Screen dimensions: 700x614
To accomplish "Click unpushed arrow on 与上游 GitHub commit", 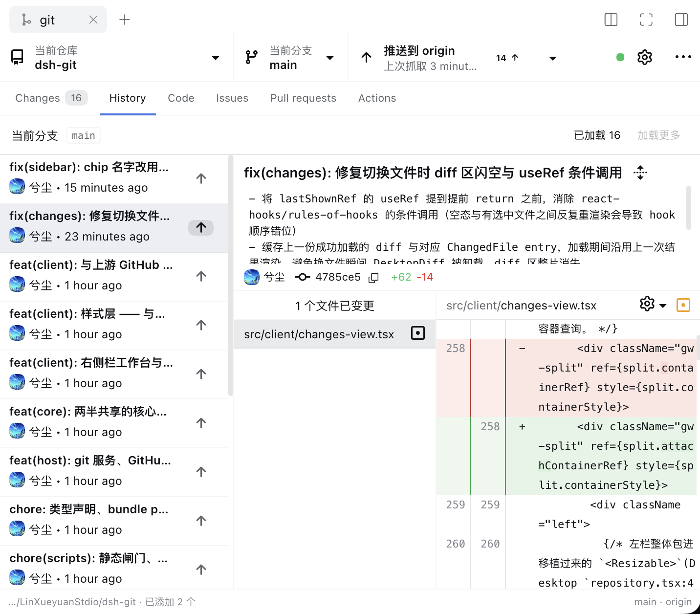I will tap(201, 276).
